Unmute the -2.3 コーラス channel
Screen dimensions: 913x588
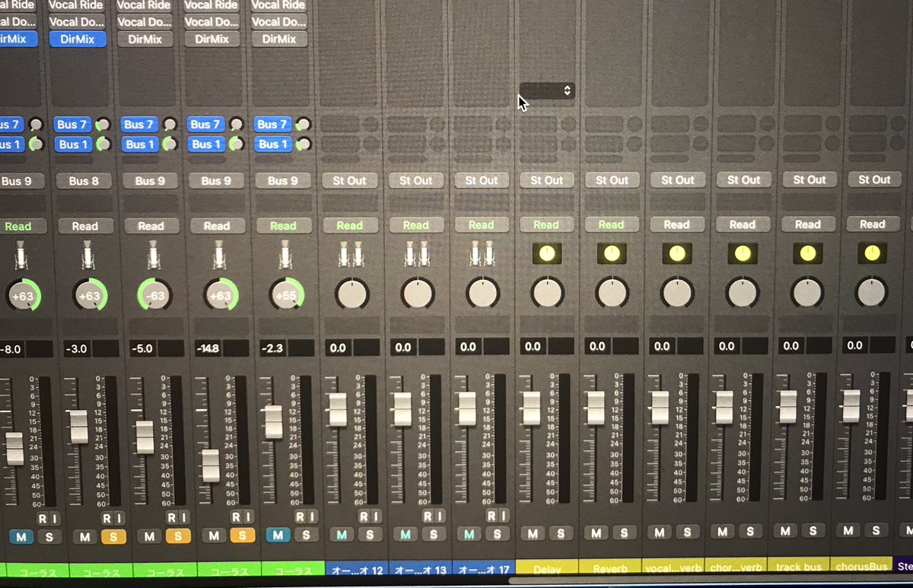point(278,536)
